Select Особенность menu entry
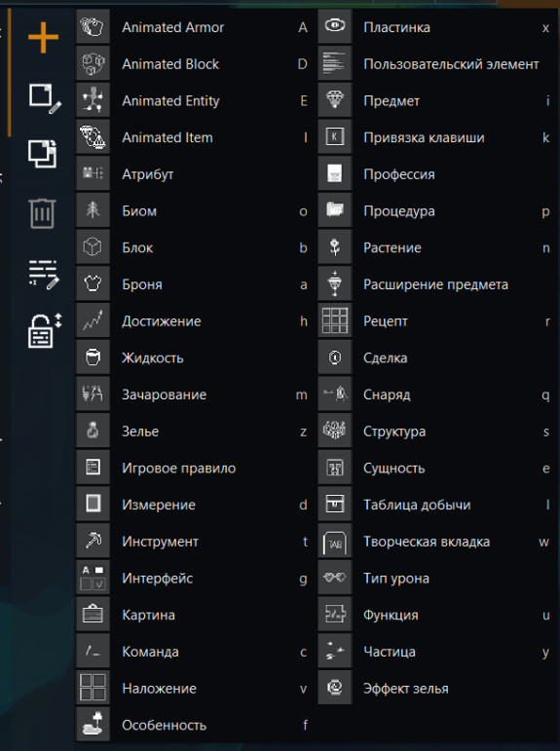Image resolution: width=560 pixels, height=751 pixels. tap(194, 725)
